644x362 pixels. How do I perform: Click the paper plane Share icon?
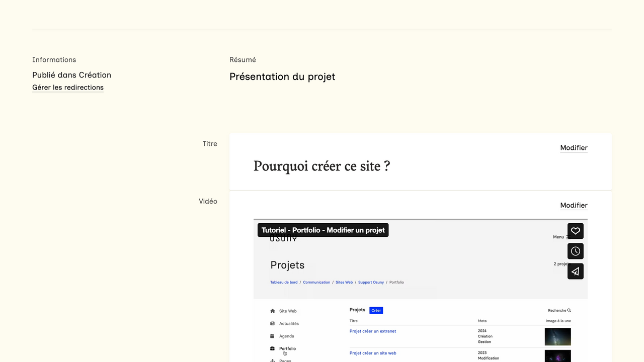[575, 271]
